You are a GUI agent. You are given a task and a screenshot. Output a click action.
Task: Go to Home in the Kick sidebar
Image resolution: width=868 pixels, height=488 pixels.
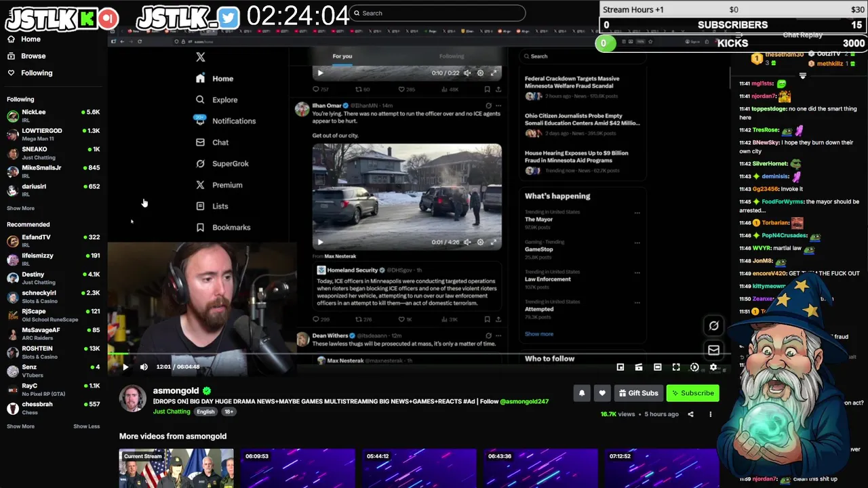tap(31, 39)
